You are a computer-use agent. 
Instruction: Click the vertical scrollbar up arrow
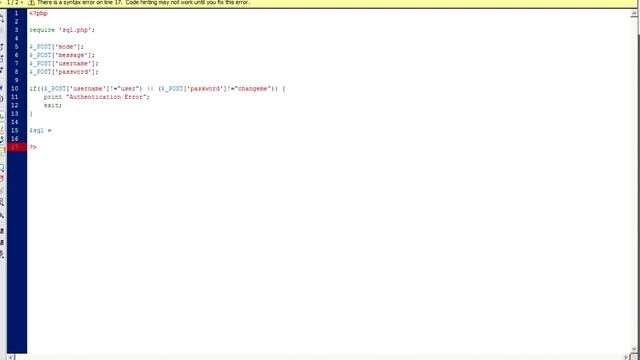pyautogui.click(x=633, y=13)
